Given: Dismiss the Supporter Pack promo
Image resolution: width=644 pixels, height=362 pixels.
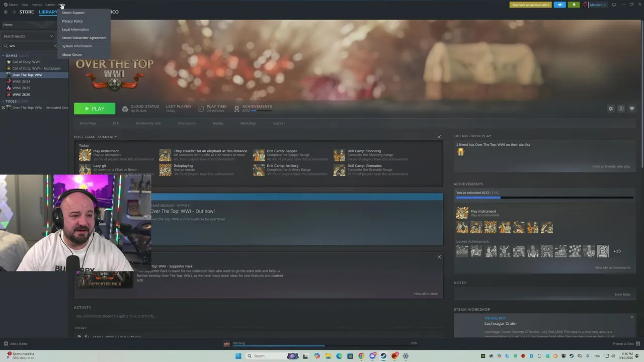Looking at the screenshot, I should click(x=439, y=257).
